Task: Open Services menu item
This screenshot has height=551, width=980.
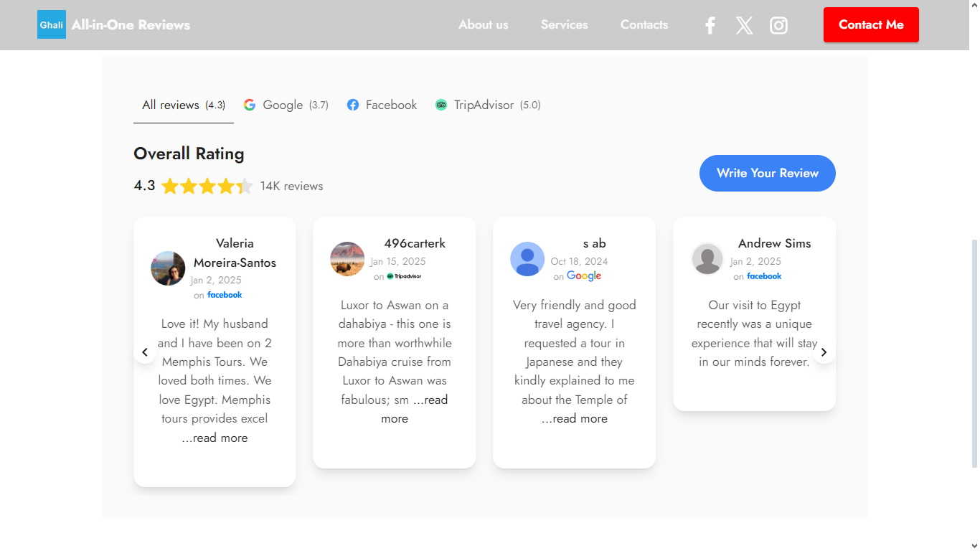Action: point(565,24)
